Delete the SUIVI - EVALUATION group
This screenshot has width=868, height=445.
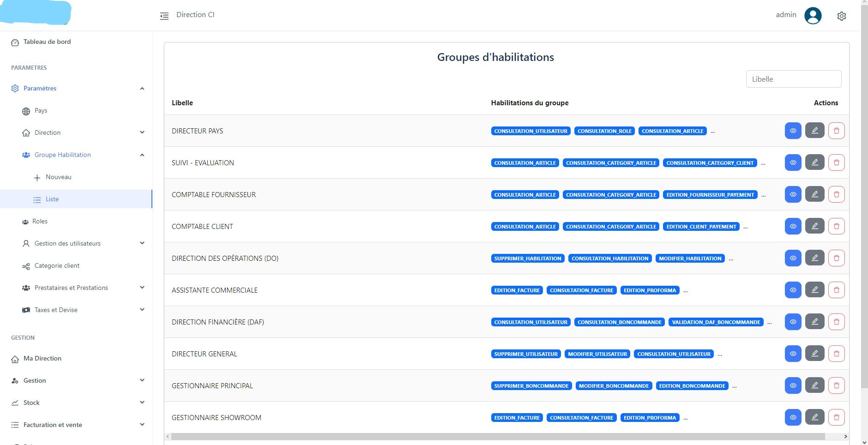click(836, 162)
